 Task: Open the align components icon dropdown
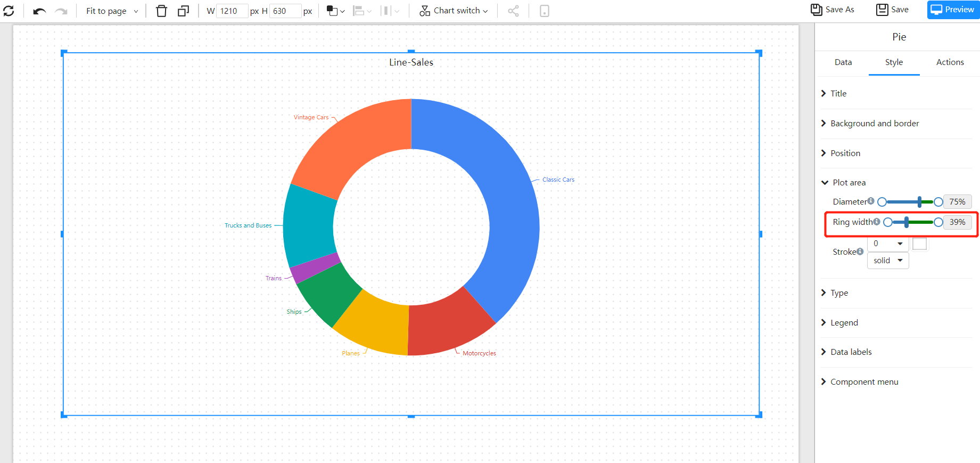point(363,11)
